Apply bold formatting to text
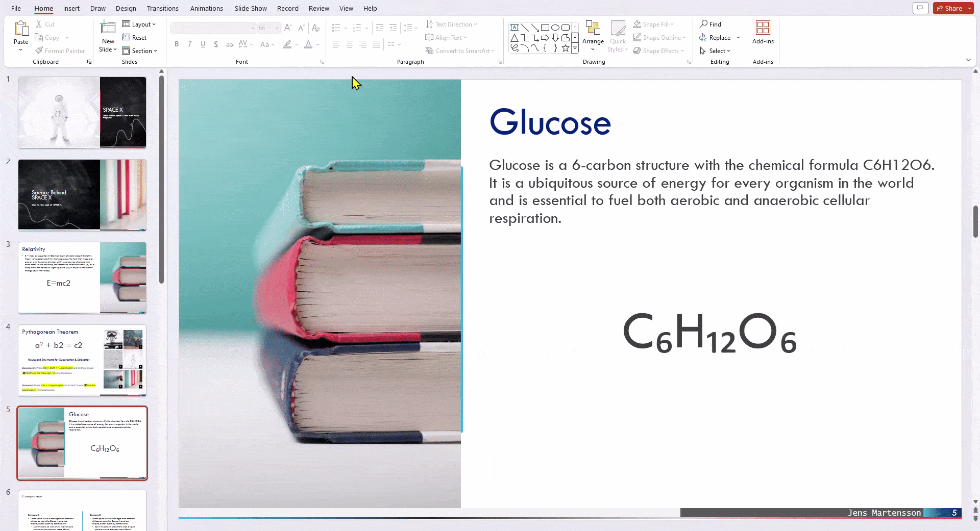The height and width of the screenshot is (531, 980). tap(177, 44)
